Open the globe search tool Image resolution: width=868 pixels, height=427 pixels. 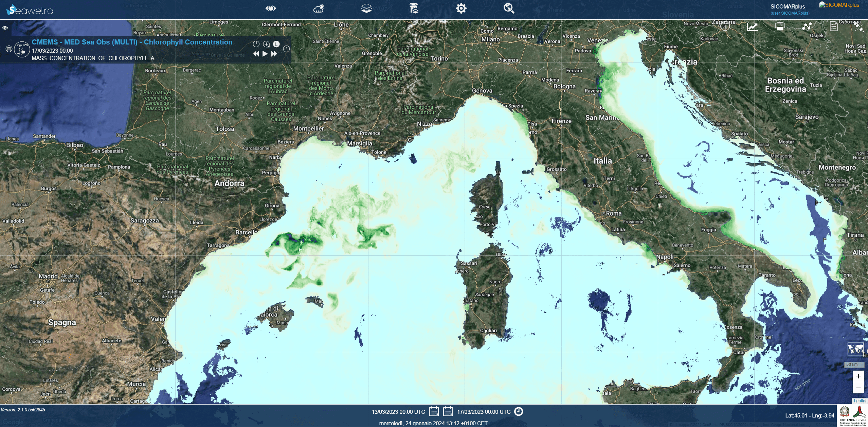tap(509, 8)
